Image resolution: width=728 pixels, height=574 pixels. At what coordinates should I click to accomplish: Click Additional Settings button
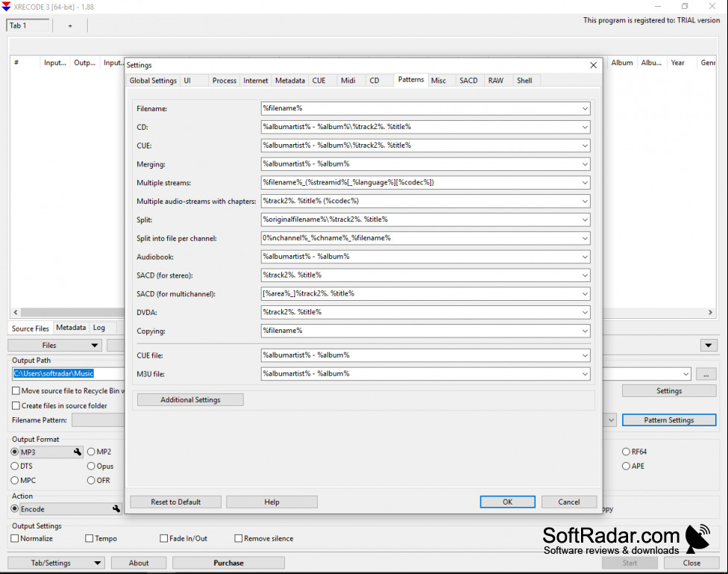pos(190,399)
